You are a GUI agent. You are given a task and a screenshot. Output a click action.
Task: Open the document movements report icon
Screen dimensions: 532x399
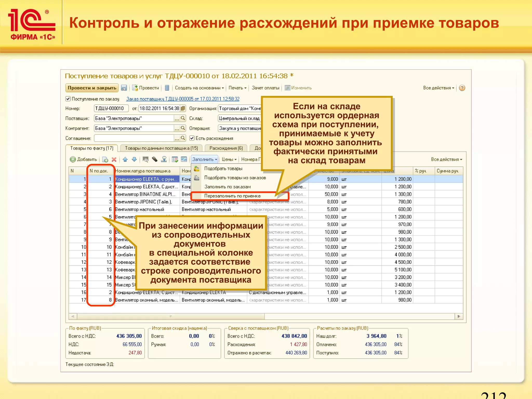pyautogui.click(x=167, y=88)
